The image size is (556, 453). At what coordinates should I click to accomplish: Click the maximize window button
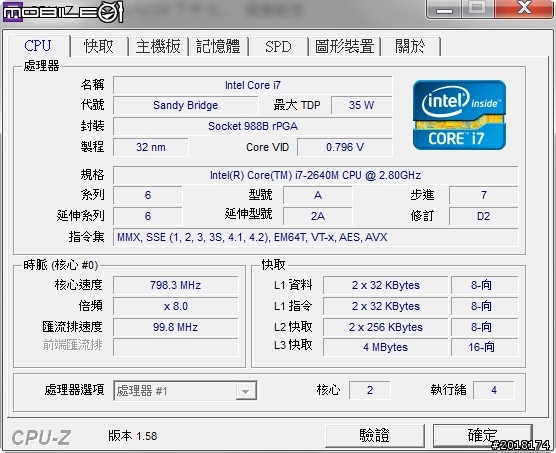477,9
